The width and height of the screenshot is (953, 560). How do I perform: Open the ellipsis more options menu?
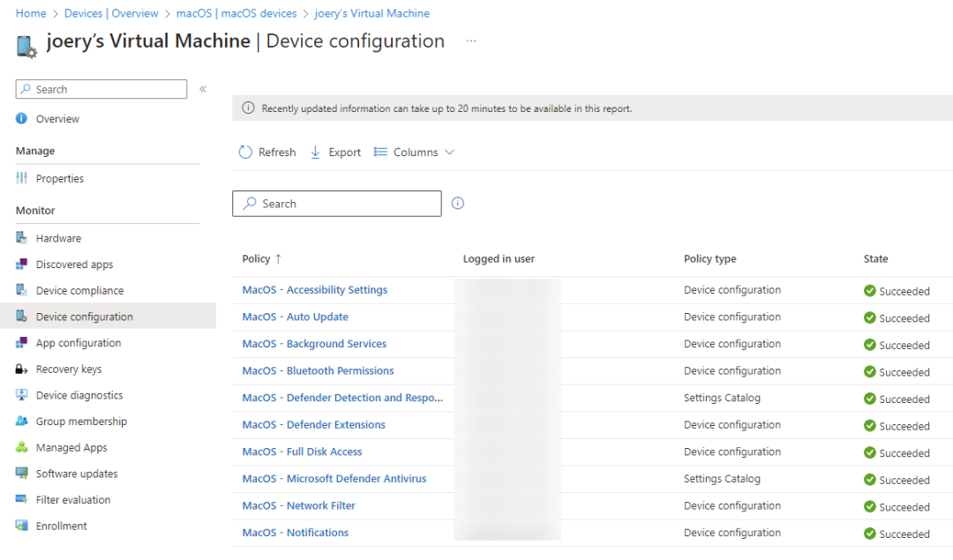[x=471, y=41]
